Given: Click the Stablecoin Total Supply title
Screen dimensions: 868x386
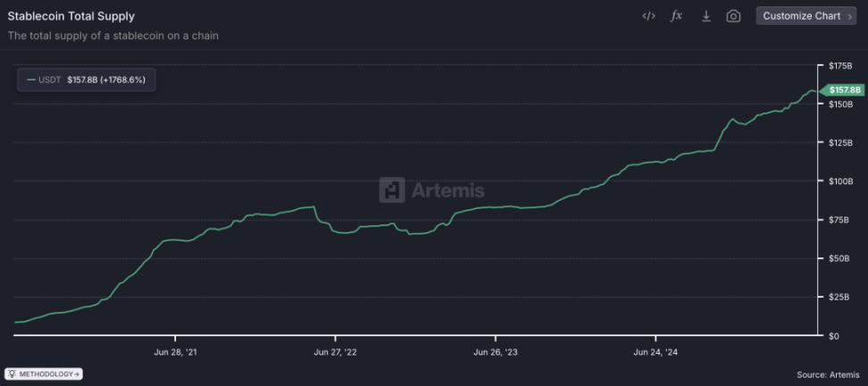Looking at the screenshot, I should coord(71,16).
